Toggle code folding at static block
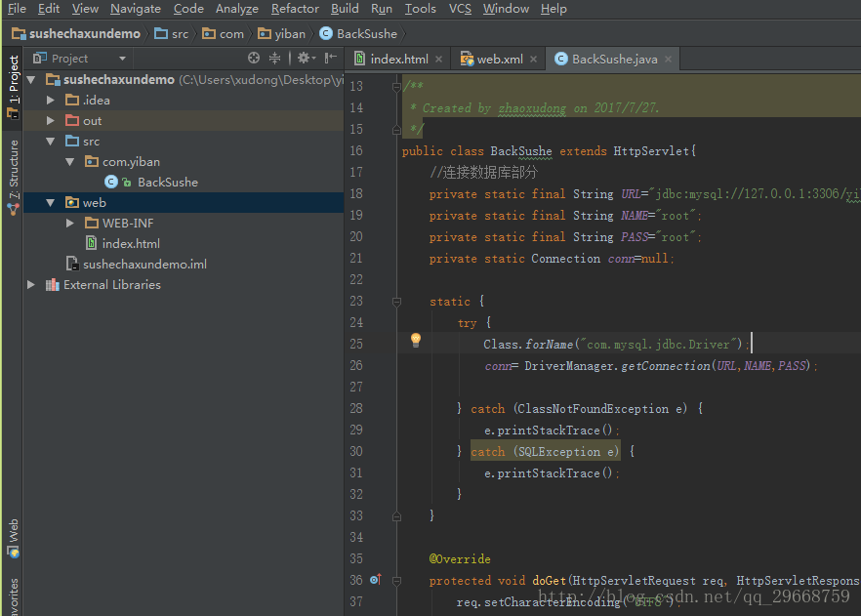 pos(396,302)
